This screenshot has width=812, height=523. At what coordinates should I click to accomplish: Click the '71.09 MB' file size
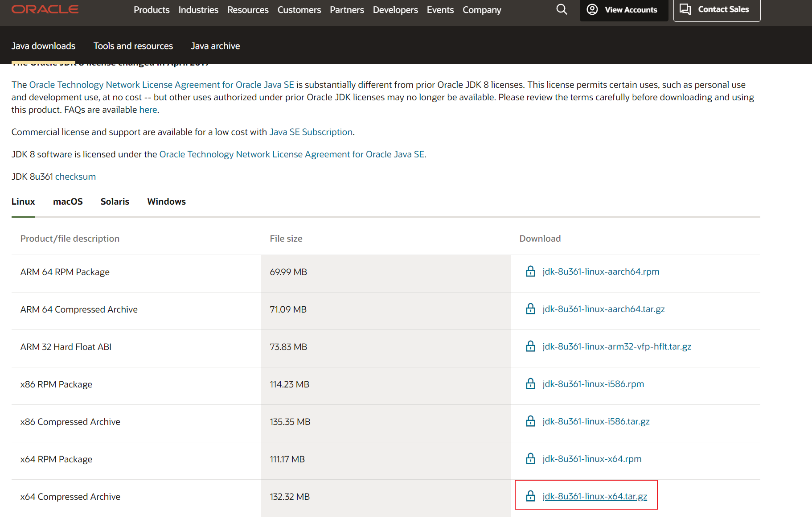[288, 309]
